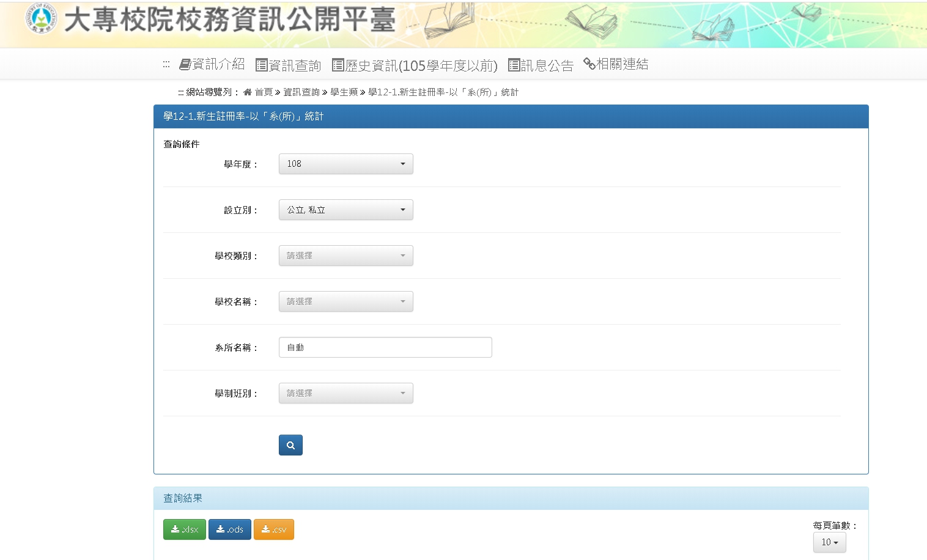The image size is (927, 560).
Task: Expand the 學制班別 dropdown
Action: (x=346, y=393)
